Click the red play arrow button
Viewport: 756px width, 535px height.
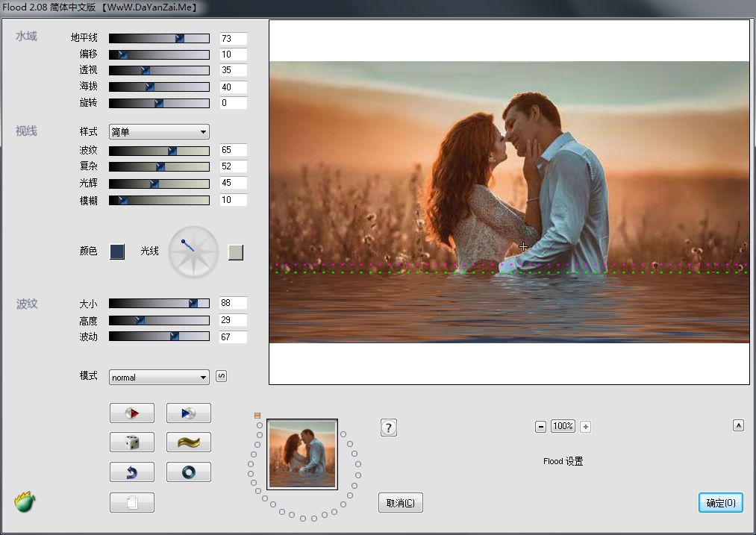pos(132,413)
